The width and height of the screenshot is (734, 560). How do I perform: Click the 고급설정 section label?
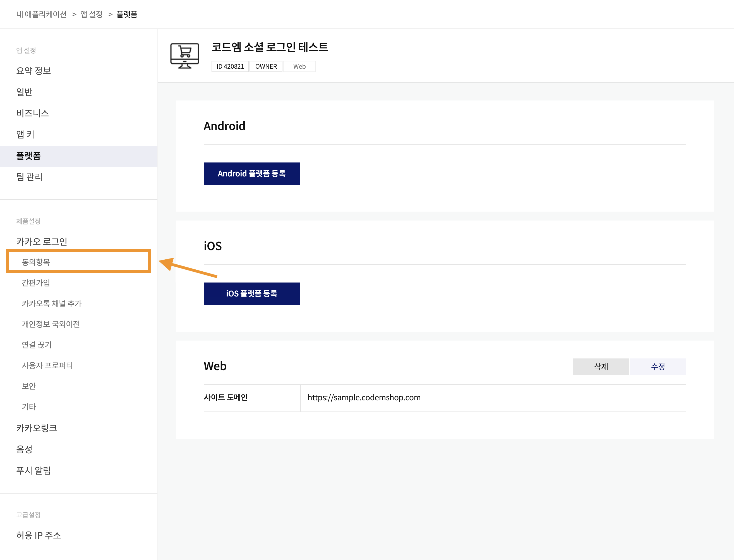pyautogui.click(x=28, y=515)
